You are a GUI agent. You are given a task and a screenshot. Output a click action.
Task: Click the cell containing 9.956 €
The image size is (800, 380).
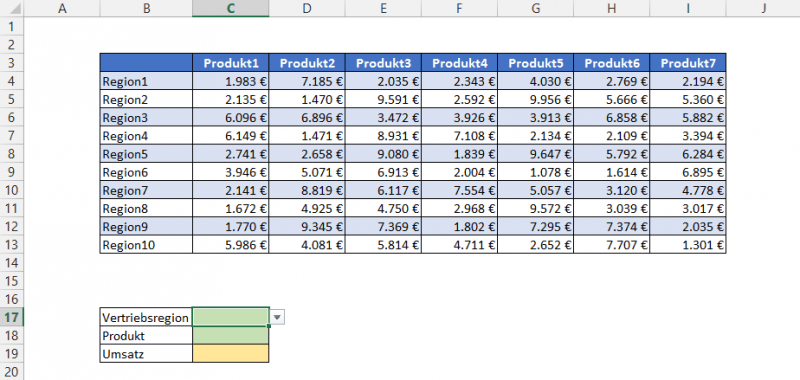(x=535, y=99)
